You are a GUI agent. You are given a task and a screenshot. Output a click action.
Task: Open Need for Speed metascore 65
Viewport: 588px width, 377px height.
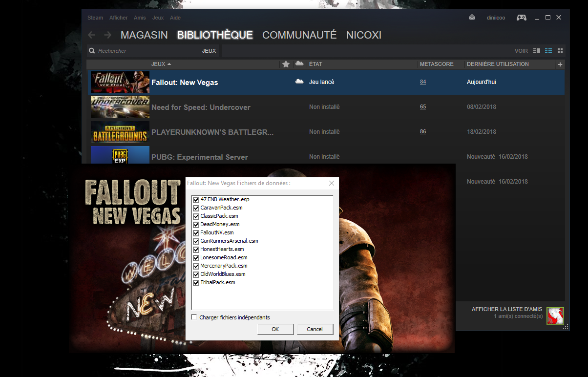coord(423,107)
